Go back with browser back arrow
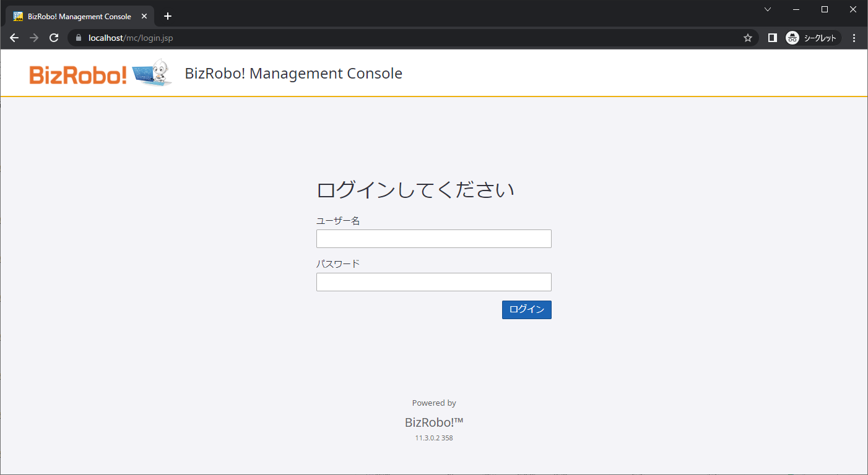Viewport: 868px width, 475px height. [14, 38]
